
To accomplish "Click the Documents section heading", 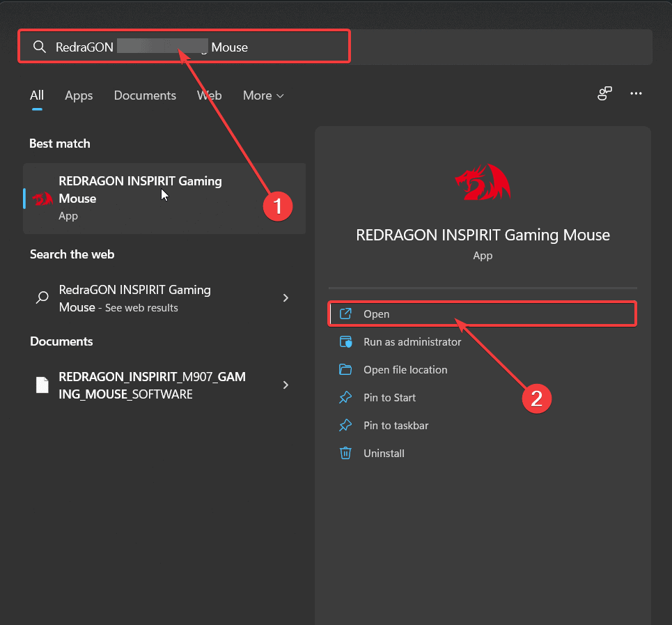I will click(x=61, y=341).
